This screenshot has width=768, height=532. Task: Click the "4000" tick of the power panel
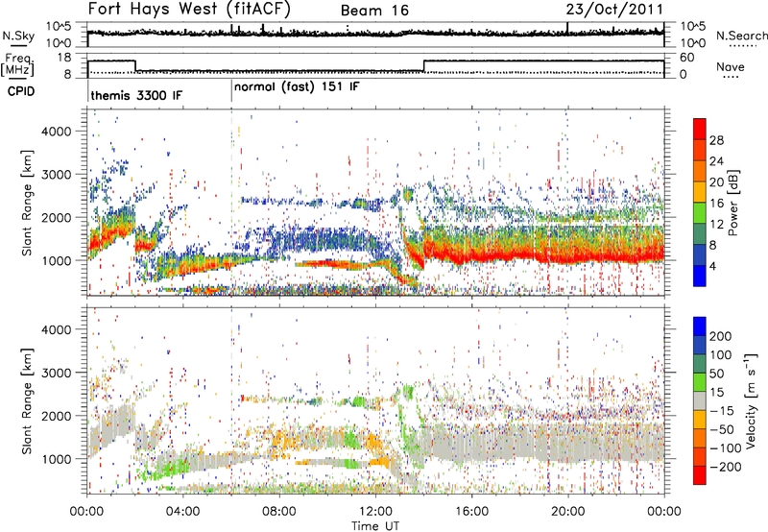(56, 132)
